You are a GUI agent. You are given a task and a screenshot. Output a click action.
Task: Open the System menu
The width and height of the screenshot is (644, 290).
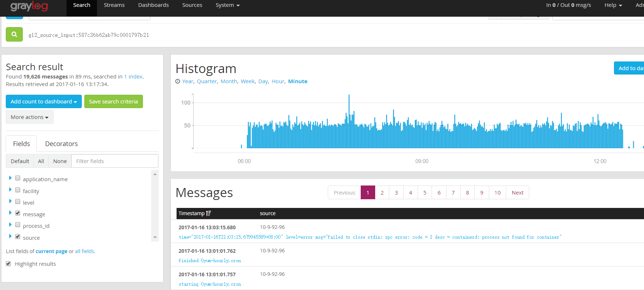(x=227, y=5)
